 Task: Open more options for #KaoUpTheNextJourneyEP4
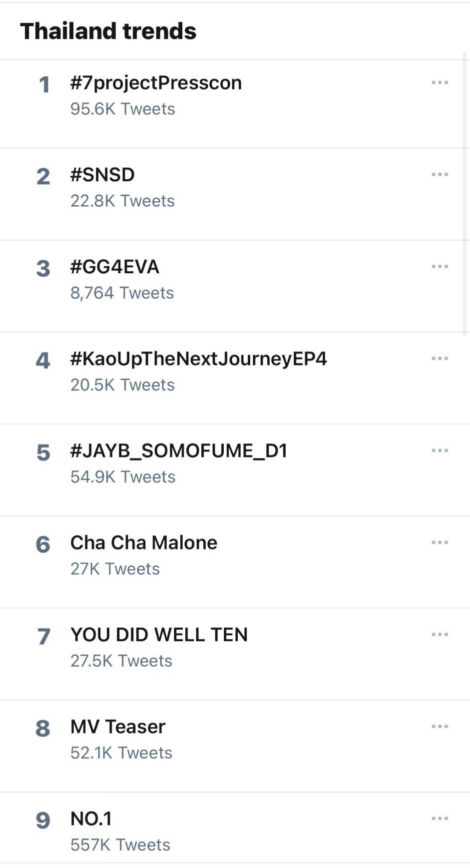pos(440,358)
